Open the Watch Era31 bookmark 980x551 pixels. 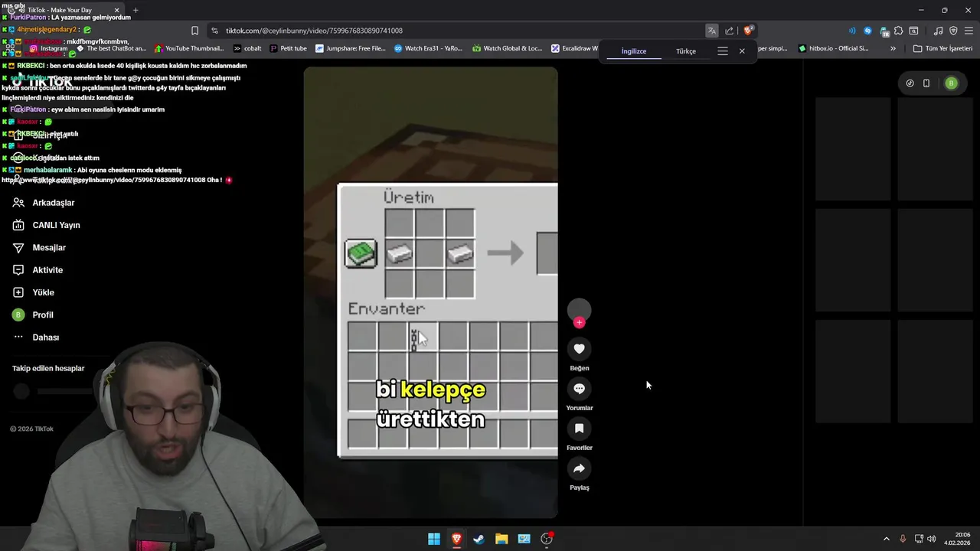tap(428, 48)
